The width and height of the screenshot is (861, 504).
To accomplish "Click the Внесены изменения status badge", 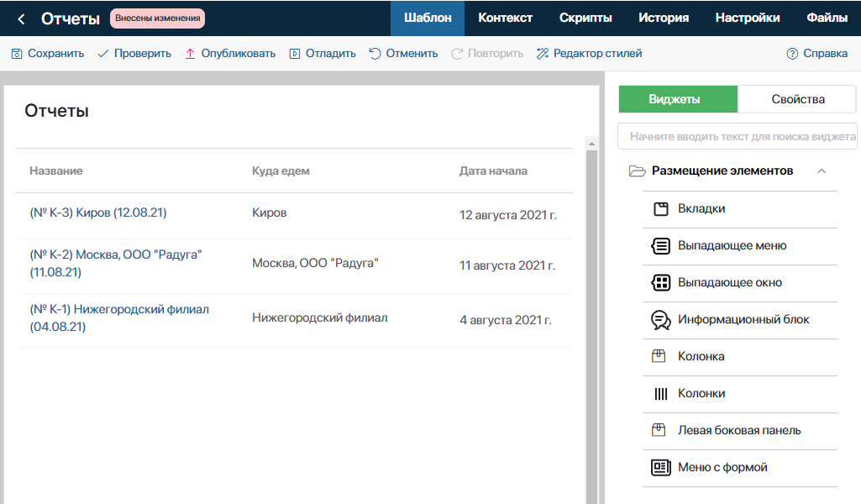I will (x=158, y=18).
